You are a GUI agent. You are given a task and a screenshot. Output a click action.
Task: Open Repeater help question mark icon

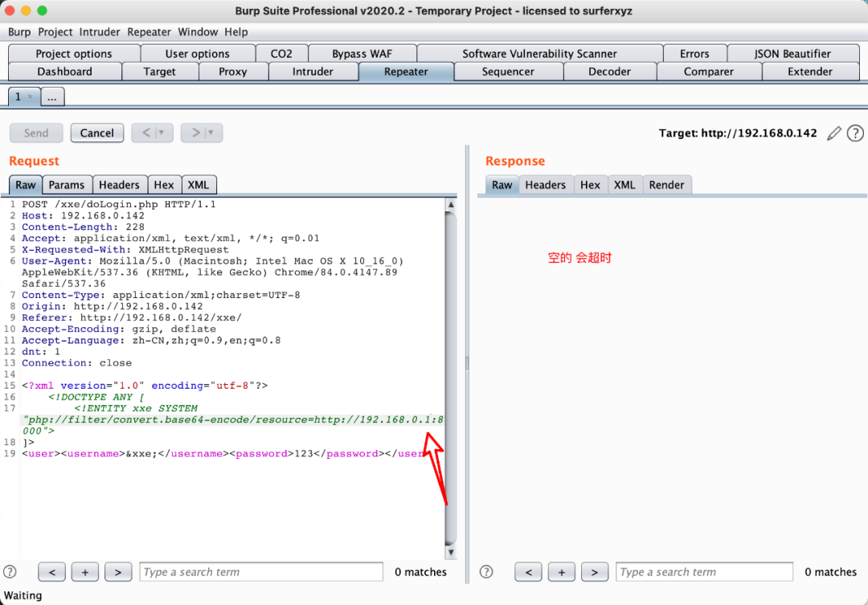click(x=855, y=133)
